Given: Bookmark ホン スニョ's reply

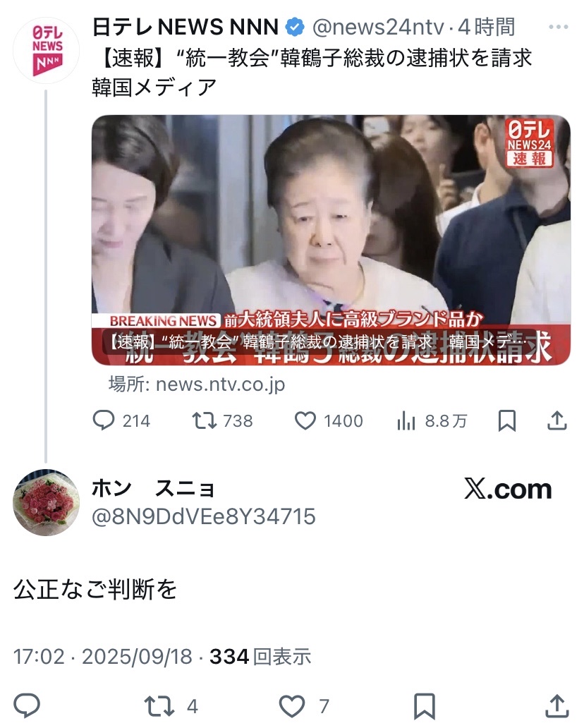Looking at the screenshot, I should (425, 706).
